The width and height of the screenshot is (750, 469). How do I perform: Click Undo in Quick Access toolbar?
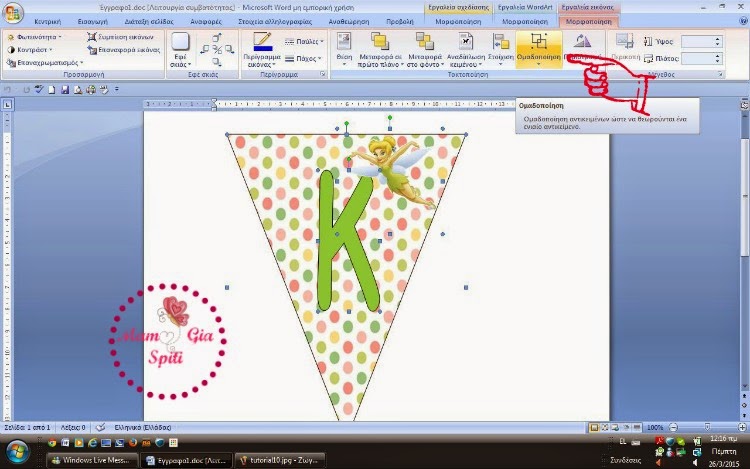tap(7, 89)
